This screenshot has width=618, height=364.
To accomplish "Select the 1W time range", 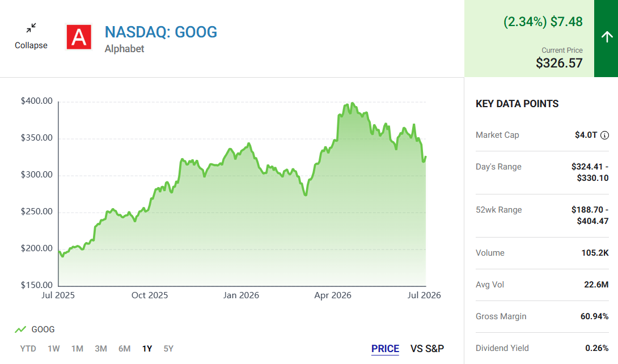I will pos(54,349).
